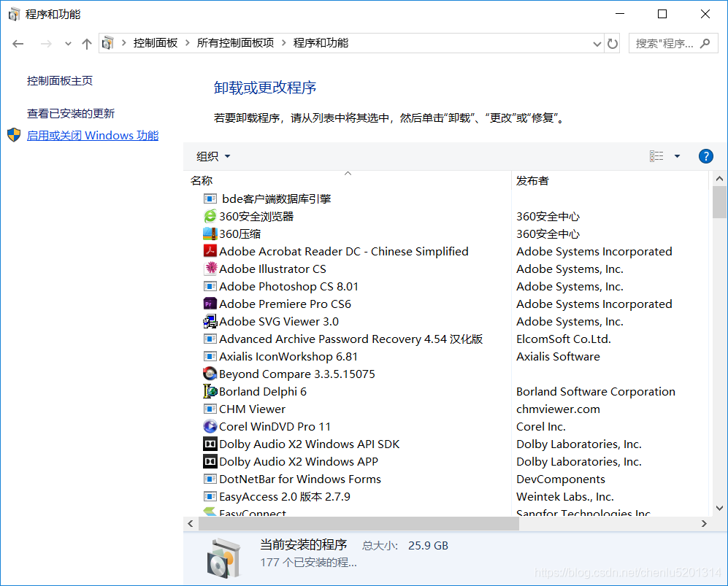This screenshot has height=586, width=728.
Task: Click the Axialis IconWorkshop 6.81 icon
Action: pyautogui.click(x=210, y=356)
